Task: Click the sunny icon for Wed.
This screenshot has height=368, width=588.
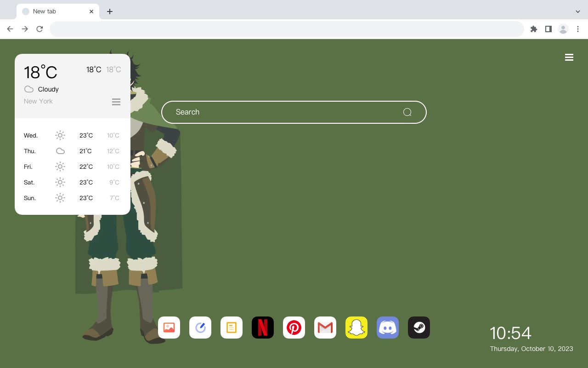Action: pos(60,135)
